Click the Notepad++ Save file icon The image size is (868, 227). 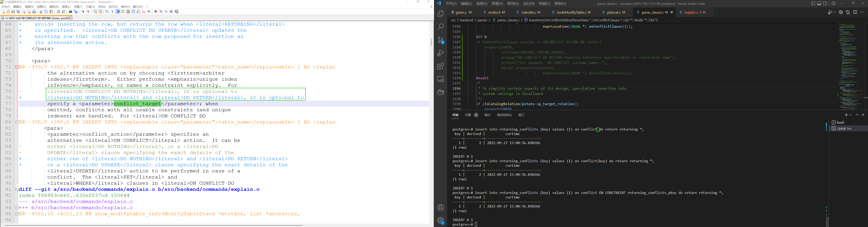13,12
